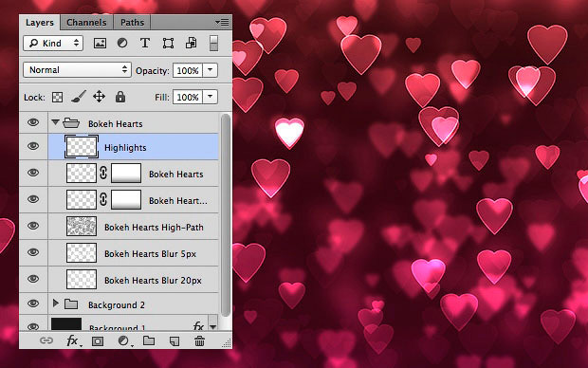The image size is (588, 368).
Task: Open the Opacity slider dropdown arrow
Action: pos(210,70)
